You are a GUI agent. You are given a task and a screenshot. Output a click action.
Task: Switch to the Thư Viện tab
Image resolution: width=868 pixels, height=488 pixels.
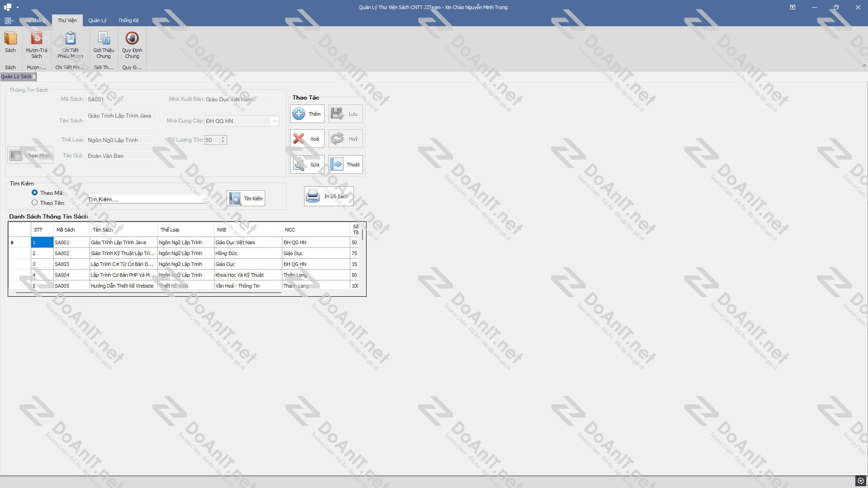point(67,20)
